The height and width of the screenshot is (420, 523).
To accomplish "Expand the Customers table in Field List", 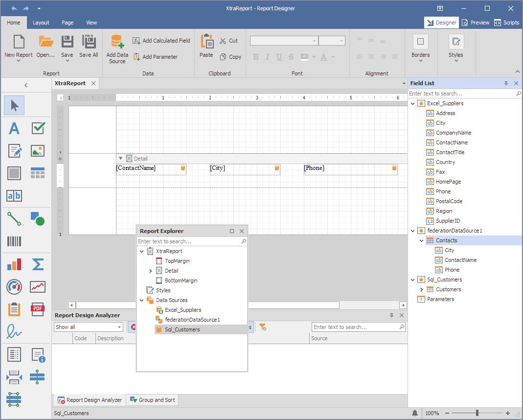I will (421, 289).
